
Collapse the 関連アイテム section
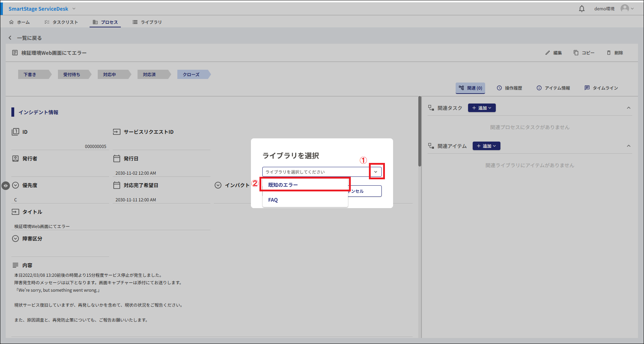pyautogui.click(x=628, y=146)
